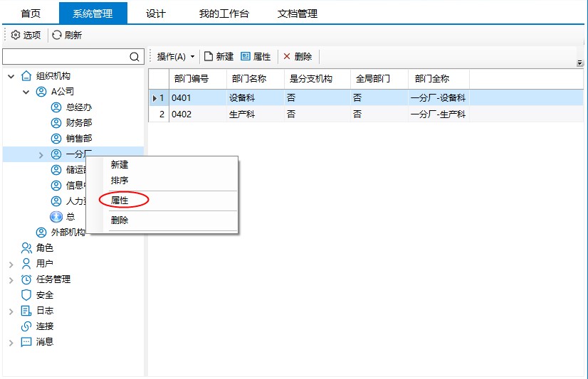Click the 总经办 department icon
The height and width of the screenshot is (379, 588).
point(56,107)
